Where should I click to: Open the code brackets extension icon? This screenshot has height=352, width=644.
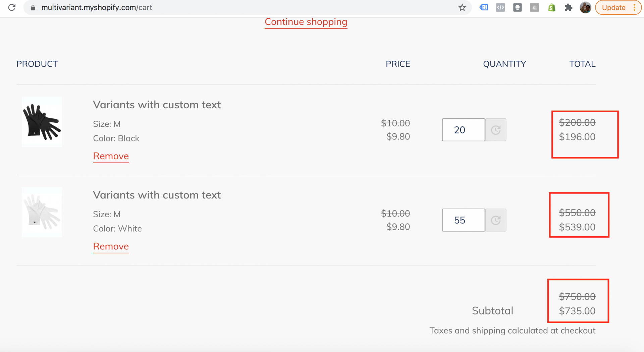click(x=500, y=7)
